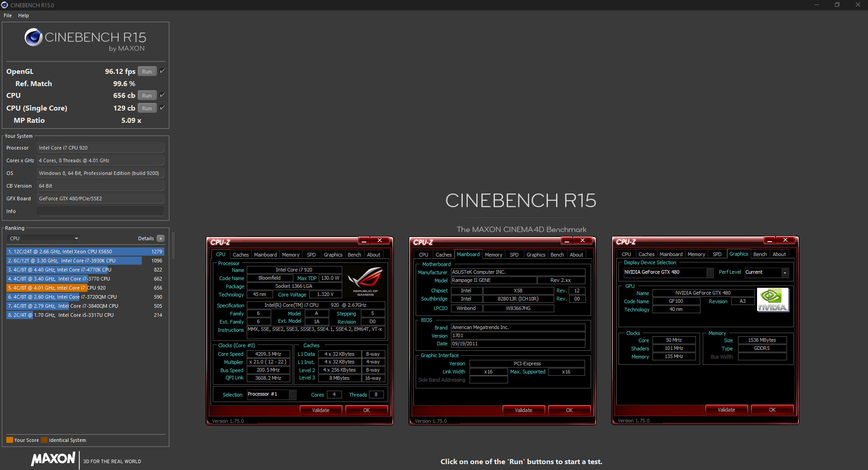Click the Info input field
The height and width of the screenshot is (470, 868).
[x=101, y=211]
